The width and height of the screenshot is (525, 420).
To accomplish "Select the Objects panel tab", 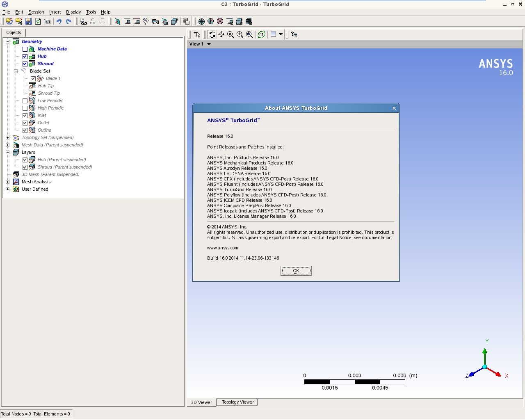I will [14, 32].
